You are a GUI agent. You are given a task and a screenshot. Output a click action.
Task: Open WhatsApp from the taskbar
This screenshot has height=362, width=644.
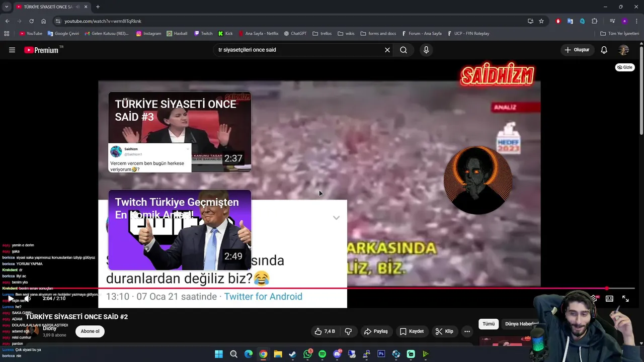tap(307, 354)
